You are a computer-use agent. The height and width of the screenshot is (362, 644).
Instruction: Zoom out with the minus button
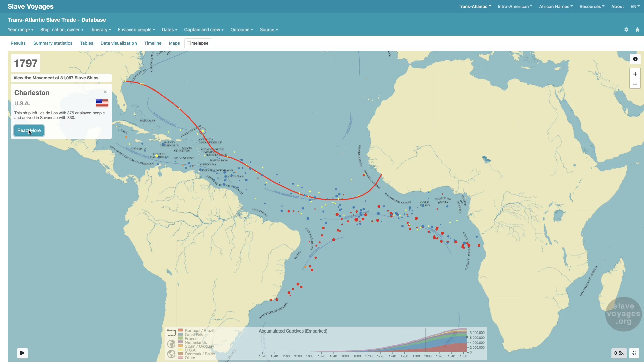635,84
